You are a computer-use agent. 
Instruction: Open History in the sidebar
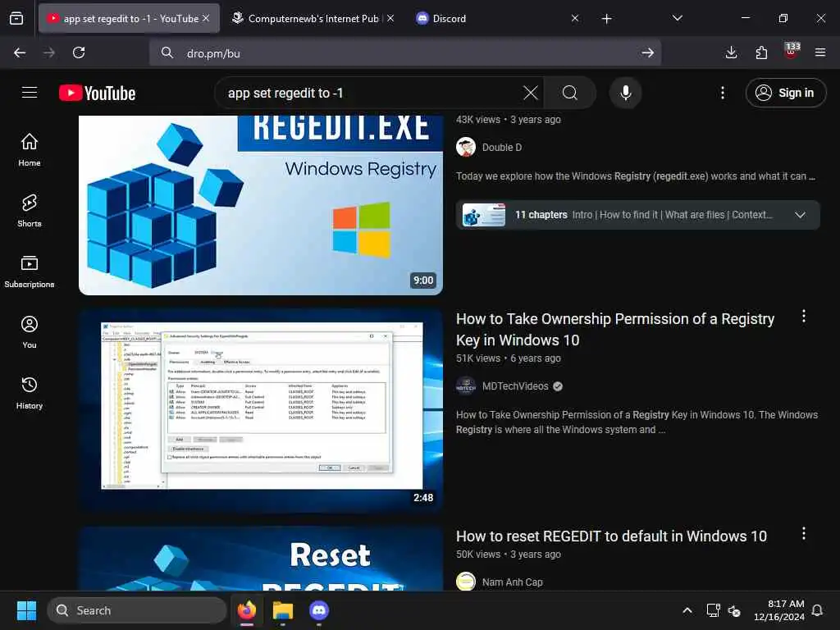(30, 393)
